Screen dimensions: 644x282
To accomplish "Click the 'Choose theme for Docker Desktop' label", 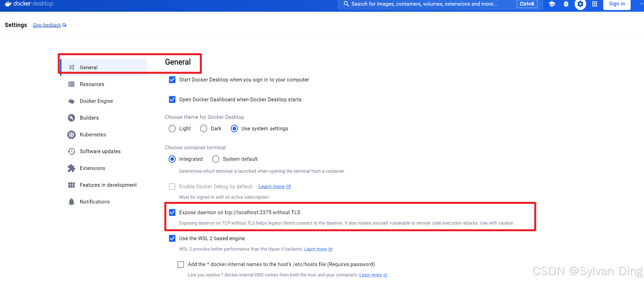I will click(x=204, y=117).
